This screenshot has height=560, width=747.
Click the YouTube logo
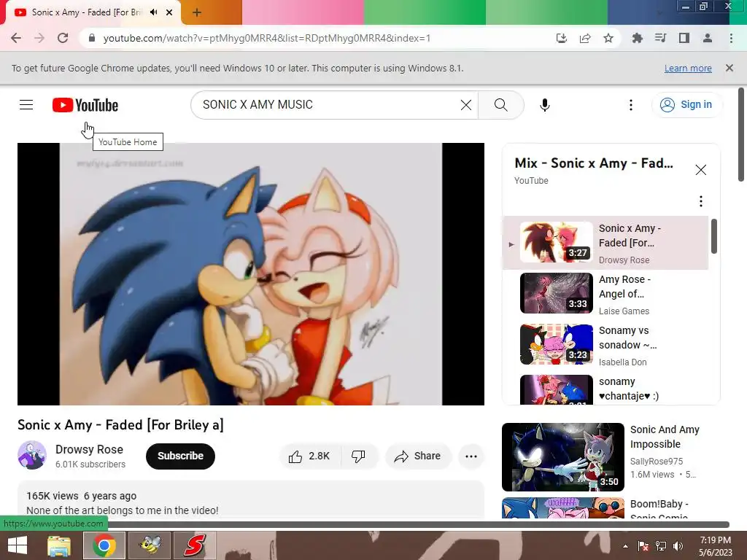pos(85,105)
